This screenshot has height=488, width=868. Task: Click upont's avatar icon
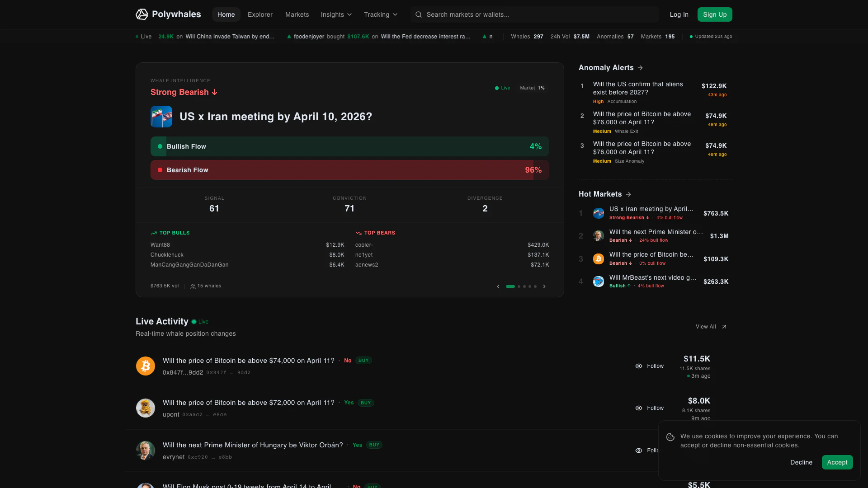(146, 408)
